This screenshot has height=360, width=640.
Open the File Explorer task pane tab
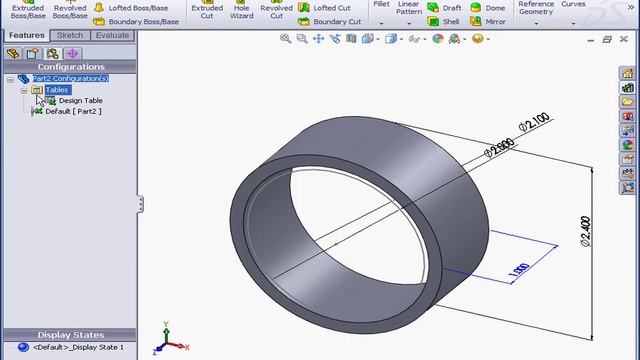[627, 102]
